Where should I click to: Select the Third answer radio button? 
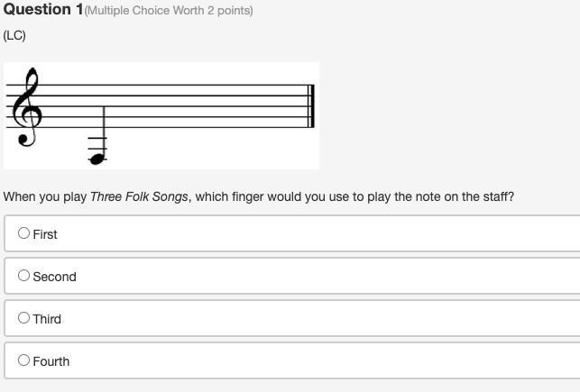[24, 317]
